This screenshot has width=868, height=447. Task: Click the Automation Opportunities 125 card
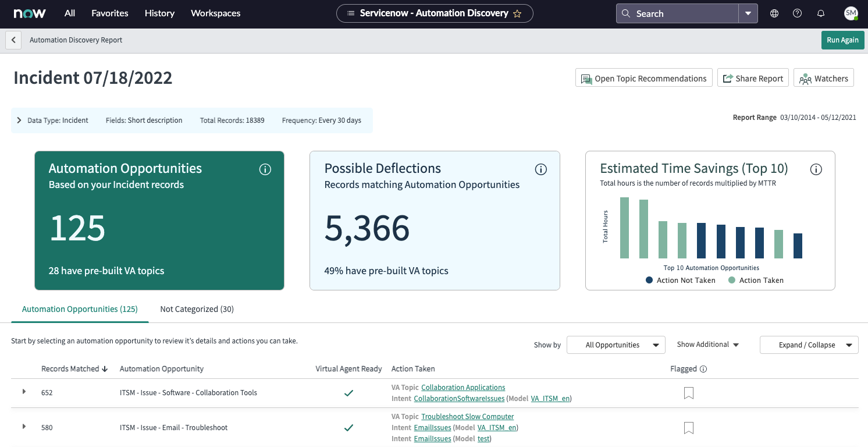pyautogui.click(x=159, y=221)
